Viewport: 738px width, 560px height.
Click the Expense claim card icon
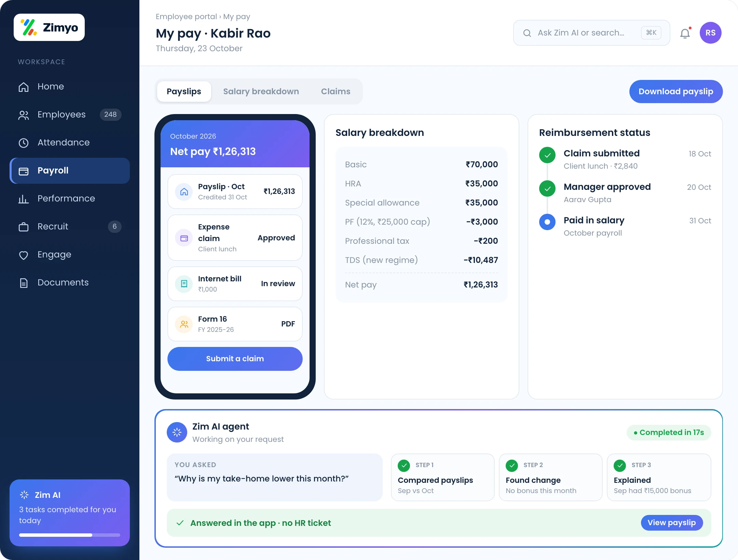click(x=184, y=238)
